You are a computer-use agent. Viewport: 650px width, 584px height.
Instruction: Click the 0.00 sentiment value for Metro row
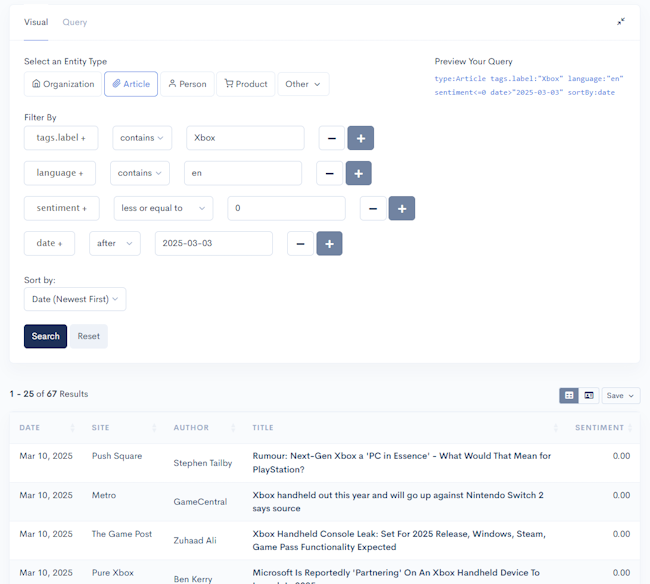621,495
